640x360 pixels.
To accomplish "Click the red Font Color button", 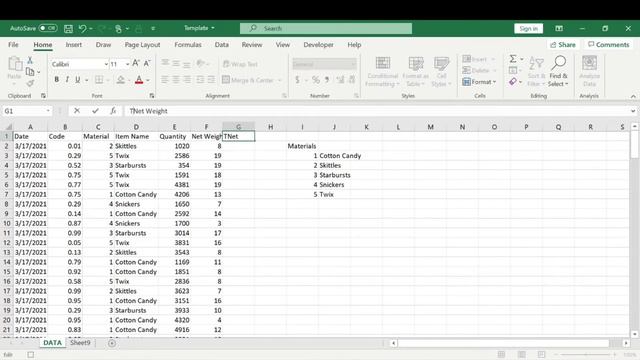I will [x=139, y=80].
